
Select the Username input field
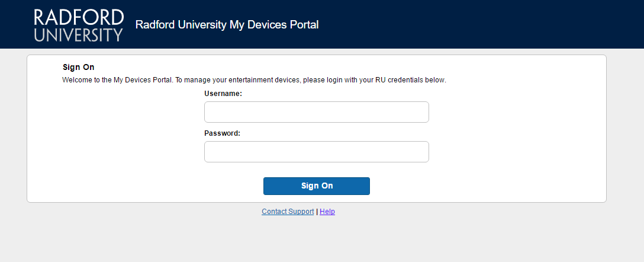tap(317, 112)
